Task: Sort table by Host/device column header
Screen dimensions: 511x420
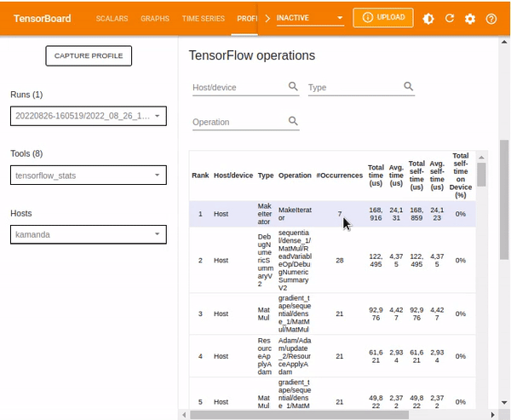Action: (x=233, y=175)
